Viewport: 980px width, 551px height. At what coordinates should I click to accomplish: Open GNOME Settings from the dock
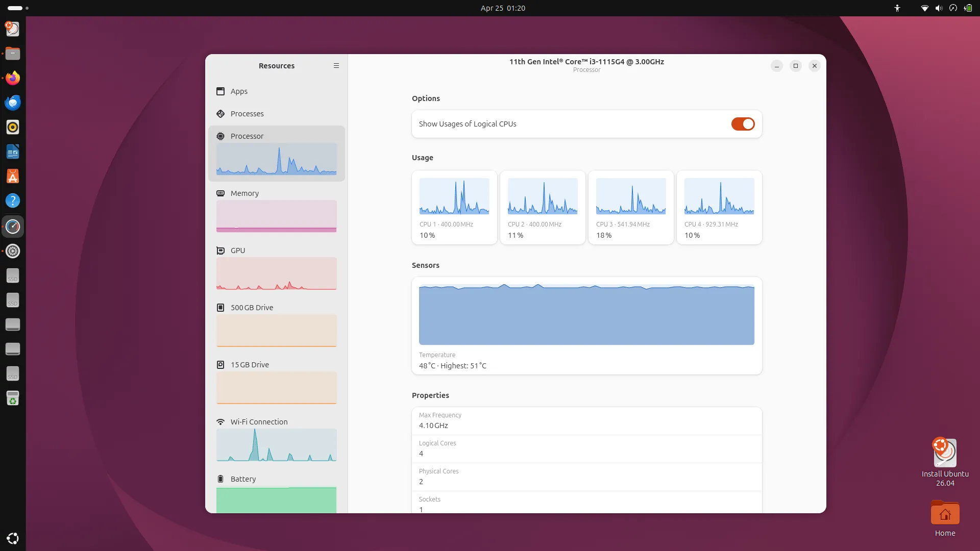[13, 251]
